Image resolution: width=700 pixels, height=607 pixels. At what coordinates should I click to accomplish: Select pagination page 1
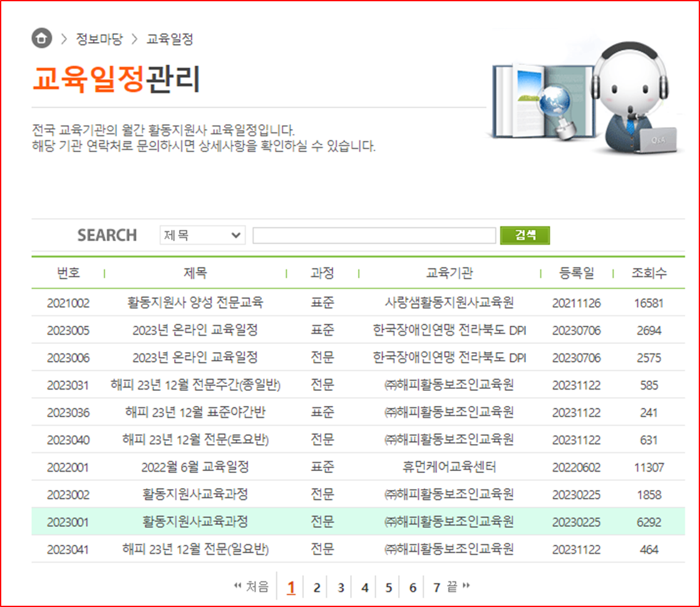point(291,587)
